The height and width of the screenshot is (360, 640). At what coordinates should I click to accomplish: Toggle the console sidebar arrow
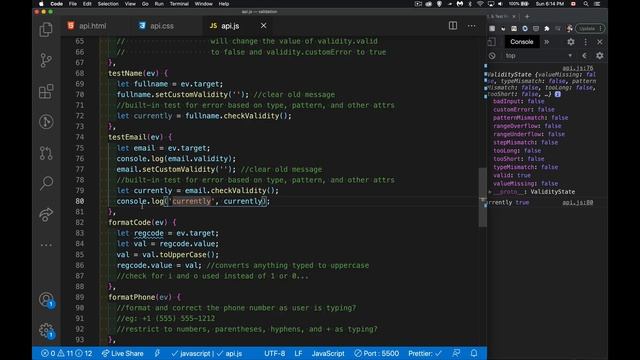[x=584, y=56]
